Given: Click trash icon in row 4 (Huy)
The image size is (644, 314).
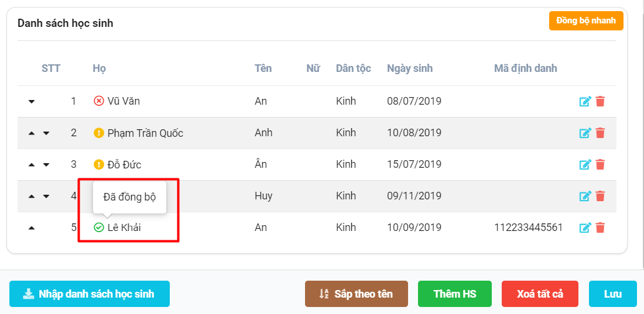Looking at the screenshot, I should (600, 196).
